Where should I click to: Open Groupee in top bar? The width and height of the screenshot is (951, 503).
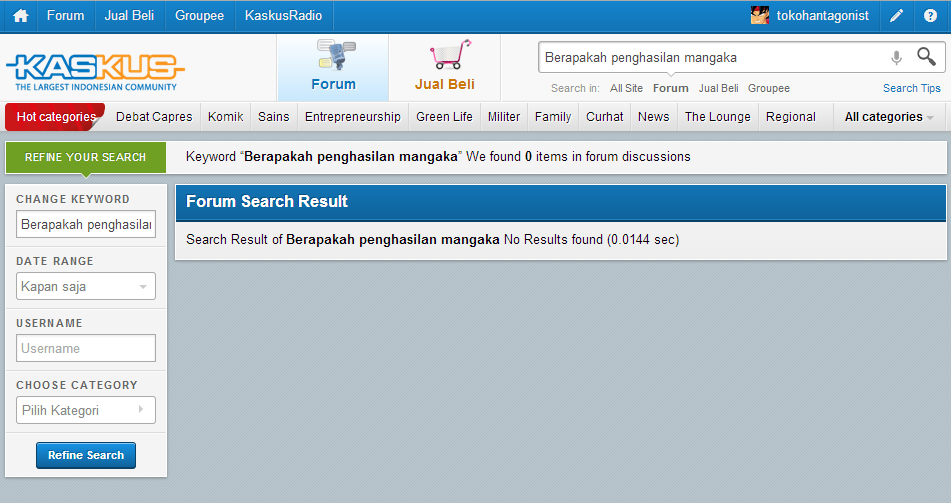(x=200, y=16)
